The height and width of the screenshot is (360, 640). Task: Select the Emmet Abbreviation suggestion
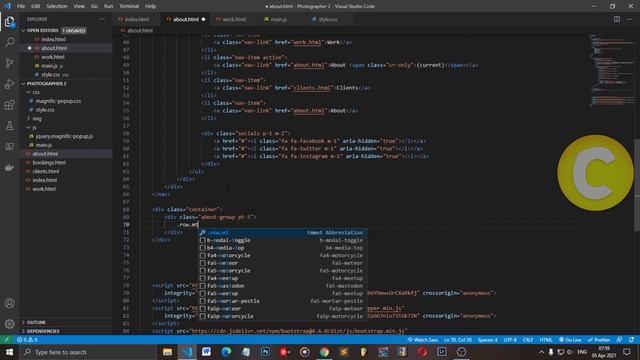pos(282,233)
